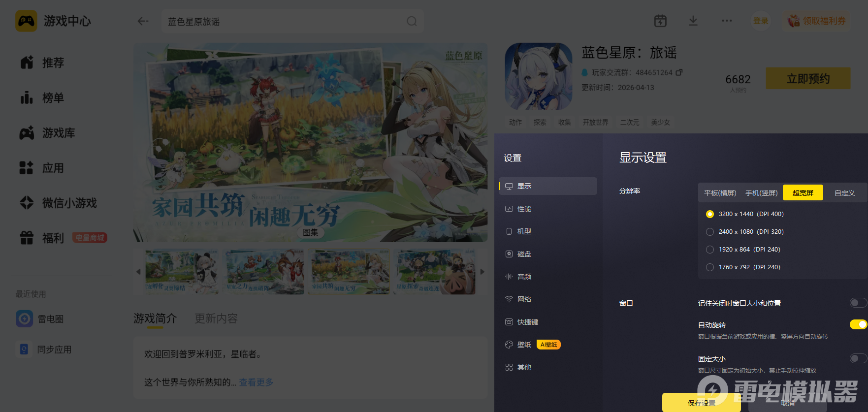The height and width of the screenshot is (412, 868).
Task: Click the 二次元 genre tag
Action: point(630,122)
